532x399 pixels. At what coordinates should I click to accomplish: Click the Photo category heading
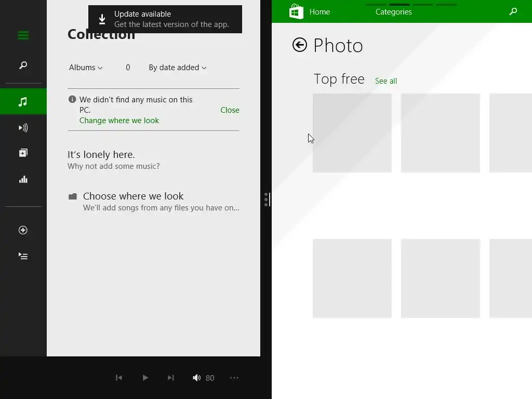[x=338, y=46]
